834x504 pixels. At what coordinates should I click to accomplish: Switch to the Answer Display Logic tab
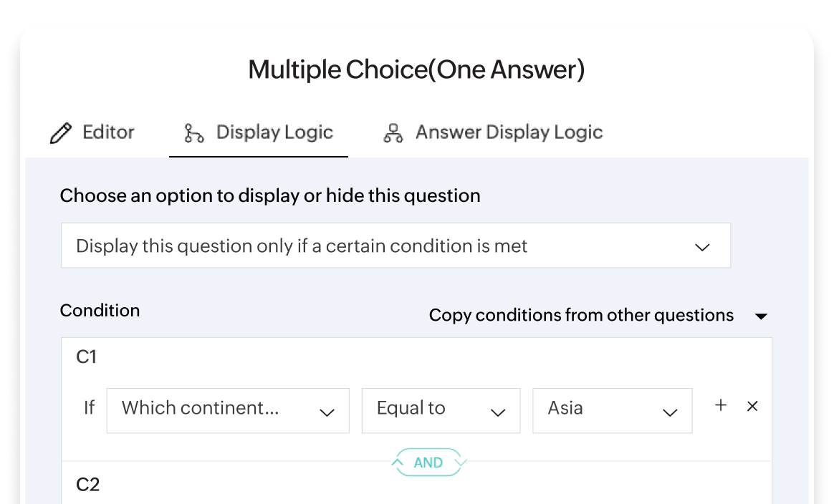pyautogui.click(x=492, y=132)
